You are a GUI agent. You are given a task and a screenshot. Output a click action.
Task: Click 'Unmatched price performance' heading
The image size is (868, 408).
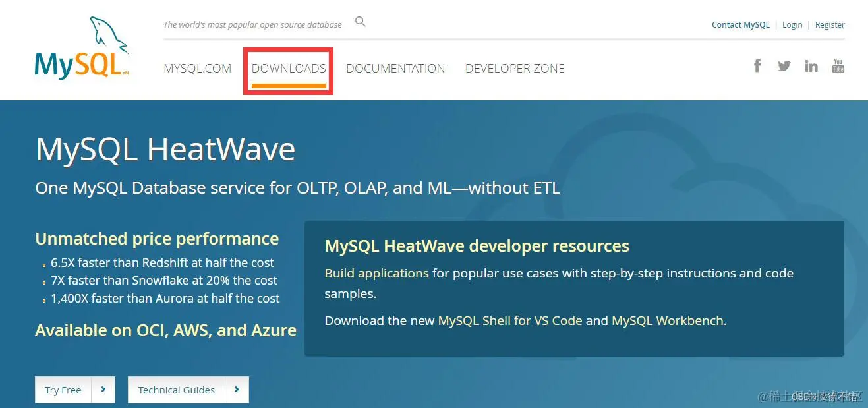[x=157, y=239]
